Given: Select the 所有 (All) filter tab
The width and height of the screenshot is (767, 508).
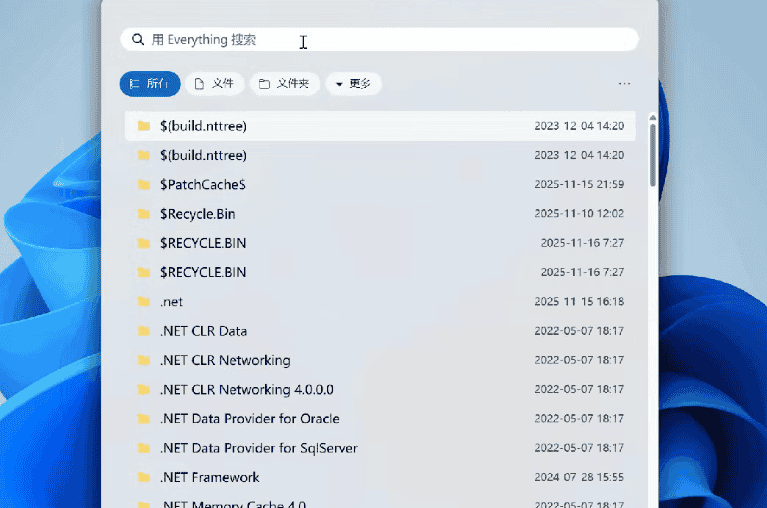Looking at the screenshot, I should click(150, 84).
